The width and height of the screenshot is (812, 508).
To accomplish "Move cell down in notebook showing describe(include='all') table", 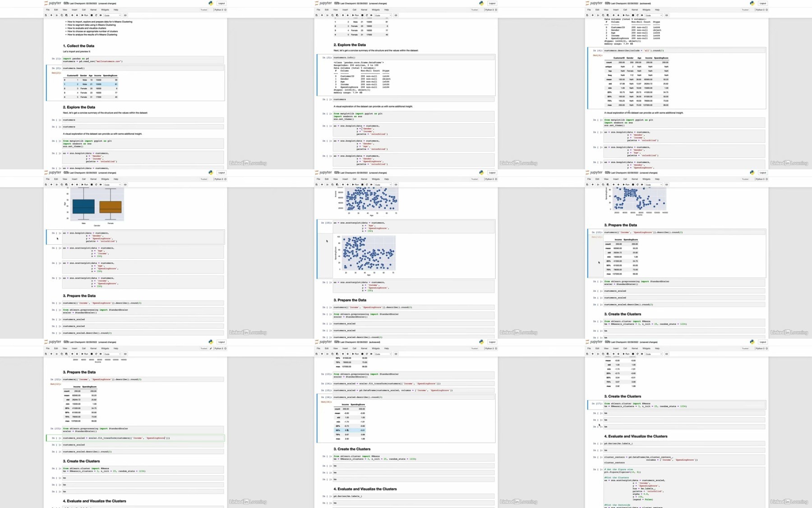I will coord(618,15).
